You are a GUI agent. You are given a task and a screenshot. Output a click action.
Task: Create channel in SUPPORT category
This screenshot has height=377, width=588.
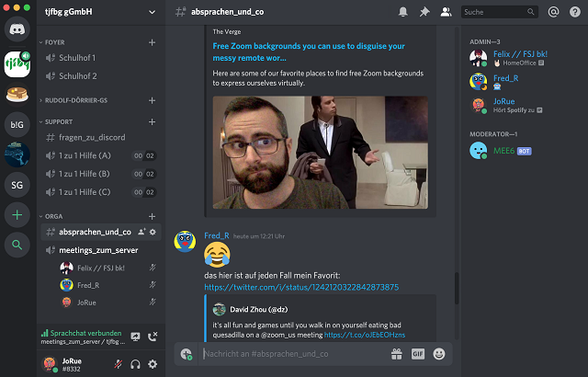click(152, 122)
